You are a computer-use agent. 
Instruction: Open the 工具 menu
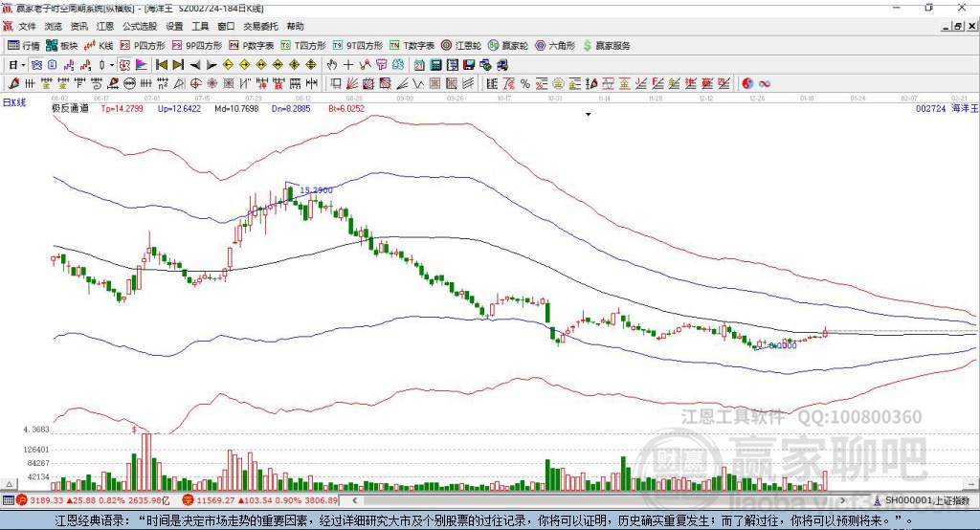pos(200,26)
